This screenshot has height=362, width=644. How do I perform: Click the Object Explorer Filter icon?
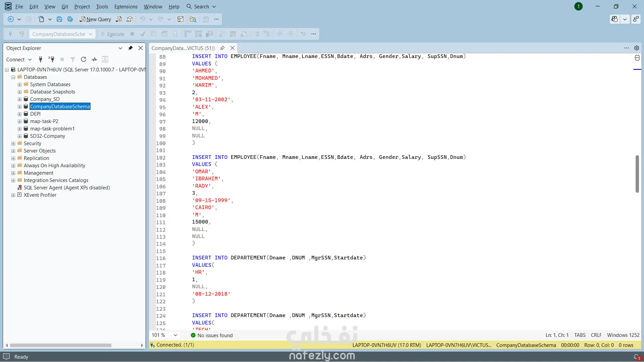click(x=73, y=59)
